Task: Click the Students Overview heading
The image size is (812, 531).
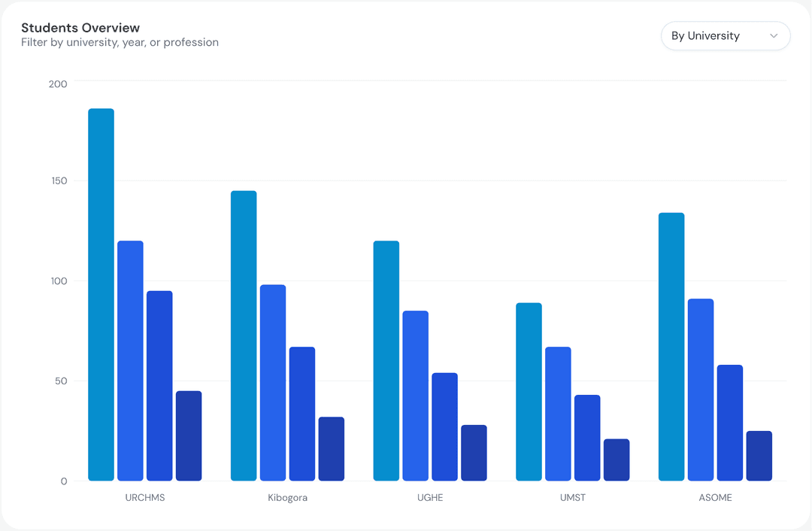Action: (x=80, y=29)
